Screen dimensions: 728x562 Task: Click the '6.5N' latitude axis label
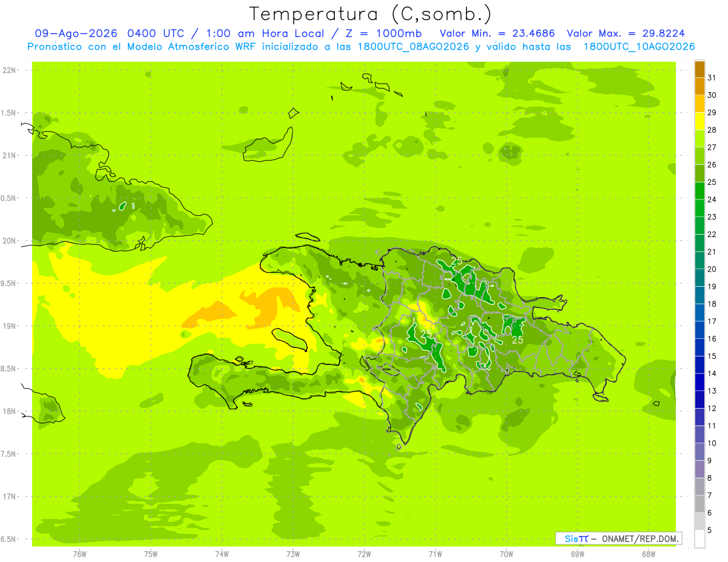(9, 539)
